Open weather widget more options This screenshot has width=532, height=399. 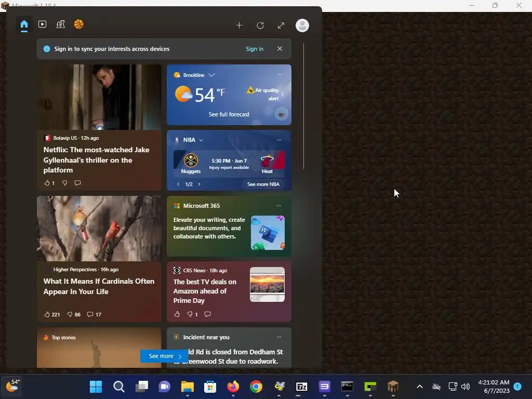(x=280, y=74)
